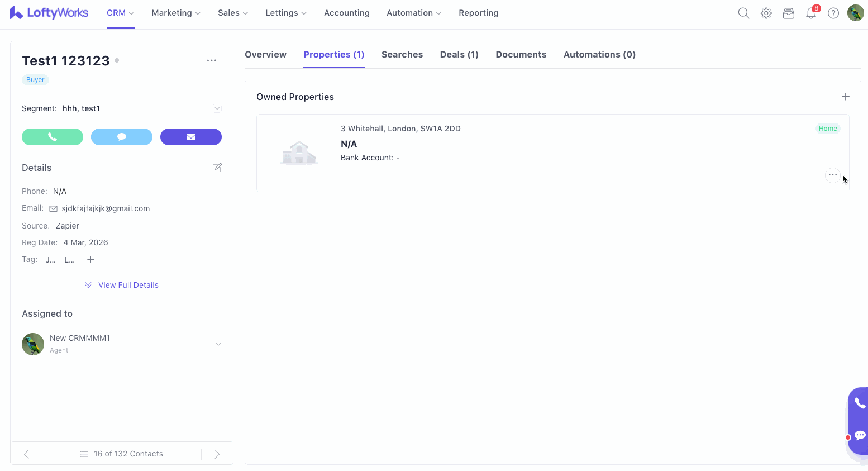Open the Marketing menu dropdown
This screenshot has width=868, height=471.
click(x=176, y=13)
